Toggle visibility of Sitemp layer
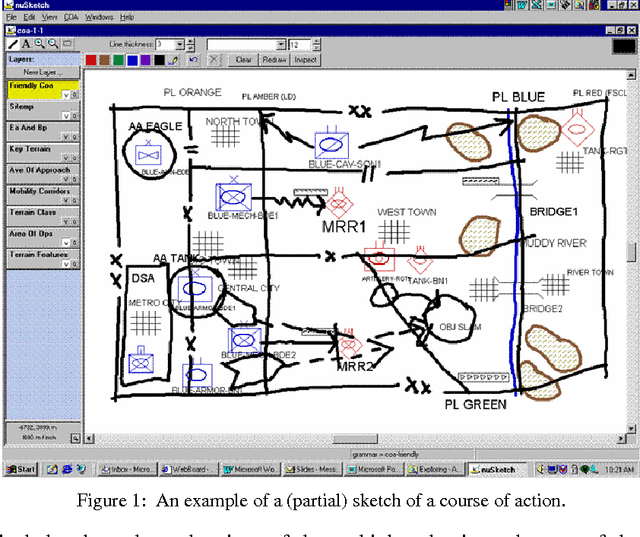 67,116
